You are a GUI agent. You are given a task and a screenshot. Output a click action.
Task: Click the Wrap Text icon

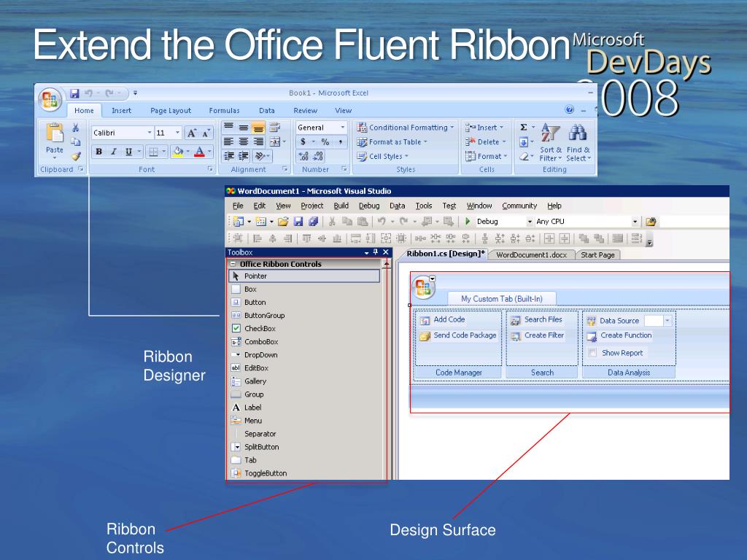tap(274, 128)
